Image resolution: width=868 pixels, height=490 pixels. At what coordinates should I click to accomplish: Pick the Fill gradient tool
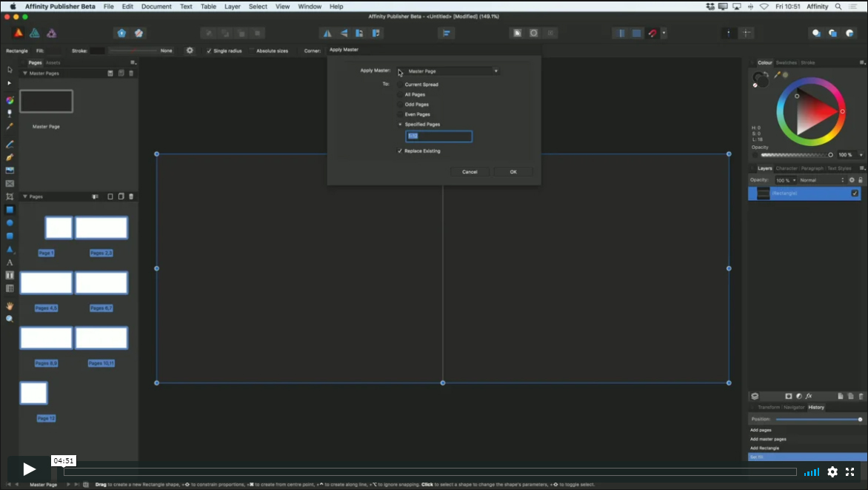click(x=10, y=100)
